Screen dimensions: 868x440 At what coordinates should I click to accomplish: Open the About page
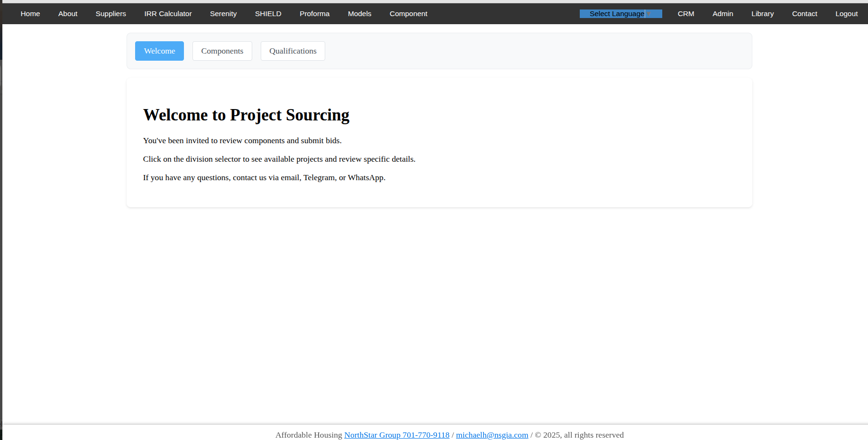[67, 14]
